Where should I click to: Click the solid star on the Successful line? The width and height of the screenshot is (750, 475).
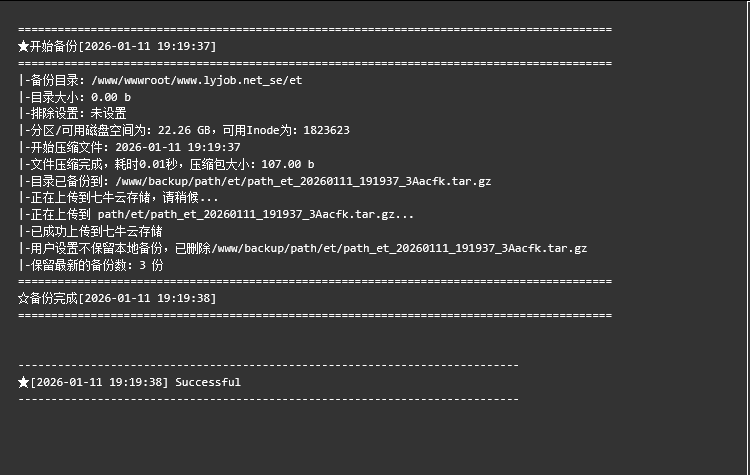[x=24, y=382]
